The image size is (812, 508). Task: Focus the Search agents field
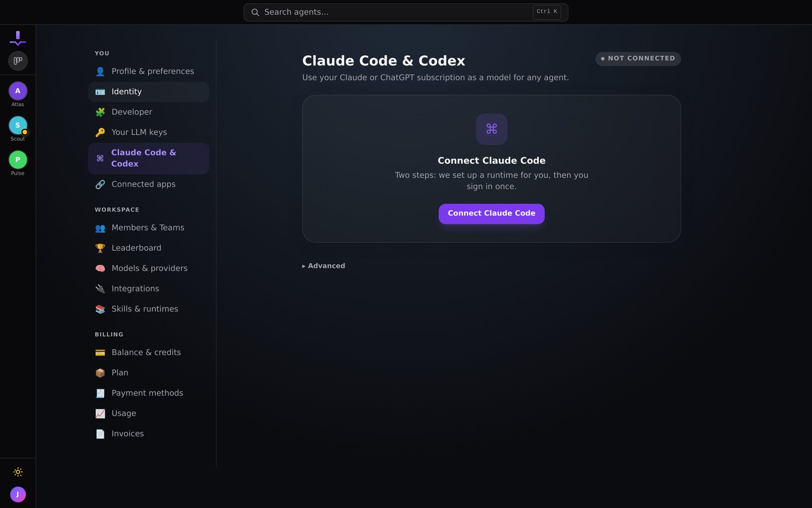click(x=405, y=12)
